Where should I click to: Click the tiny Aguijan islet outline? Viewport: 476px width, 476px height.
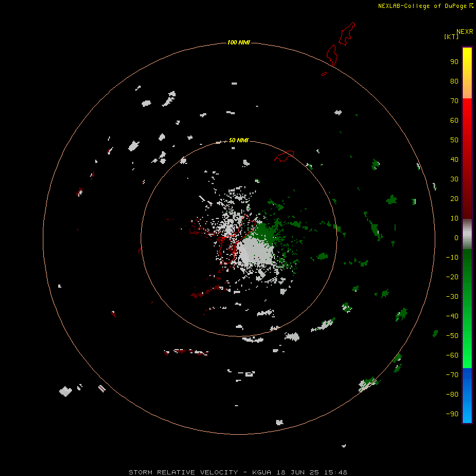[324, 74]
